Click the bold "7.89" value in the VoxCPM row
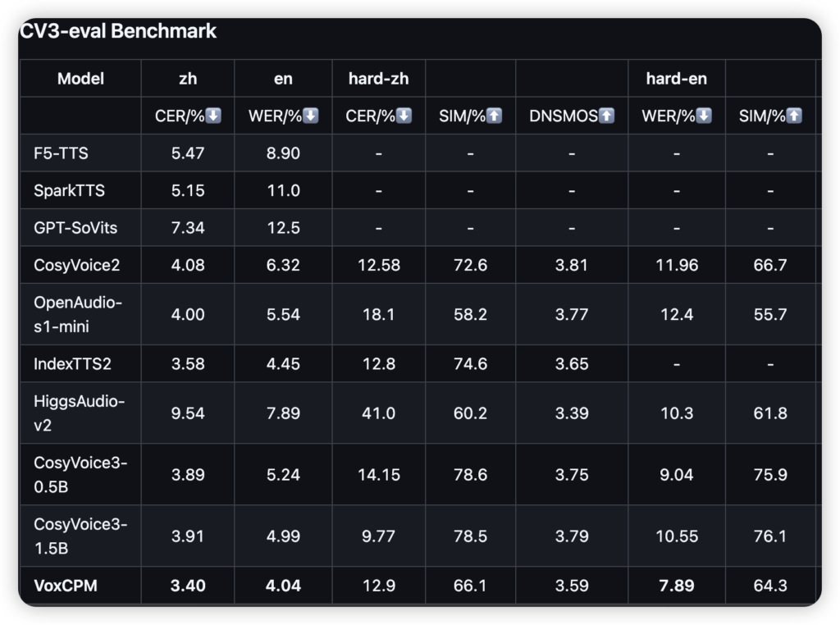The height and width of the screenshot is (625, 840). click(677, 586)
